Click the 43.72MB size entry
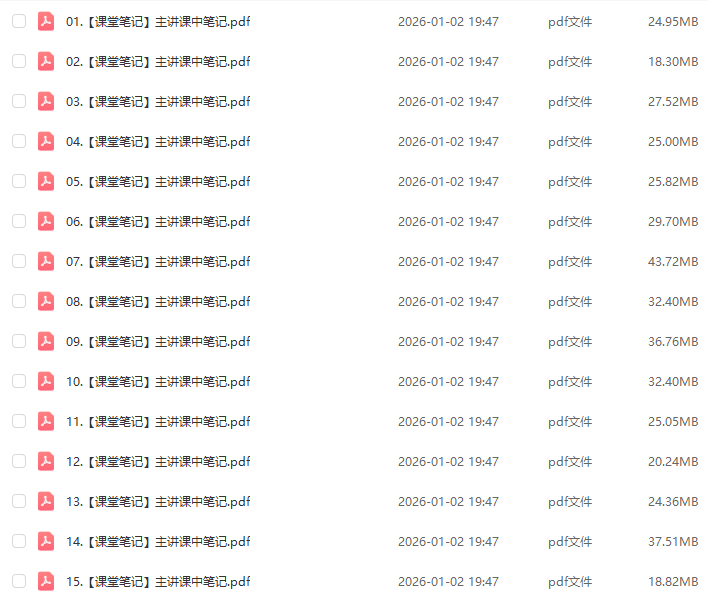 [x=673, y=261]
